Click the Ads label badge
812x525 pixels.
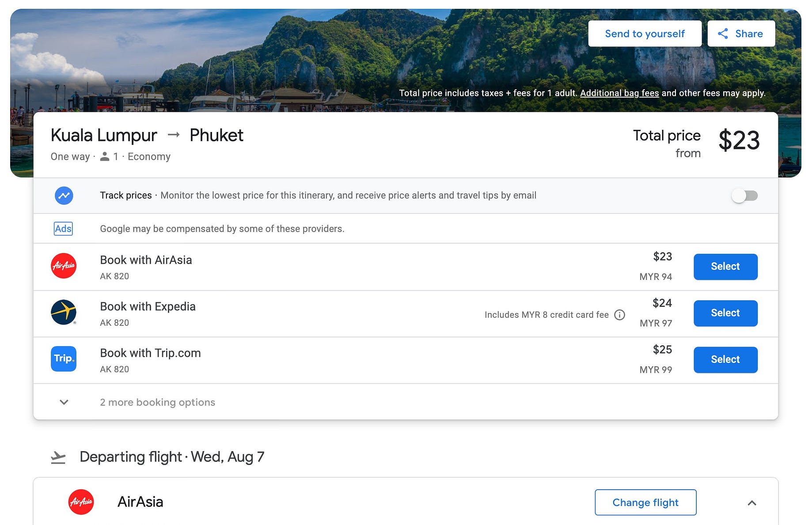pos(63,229)
